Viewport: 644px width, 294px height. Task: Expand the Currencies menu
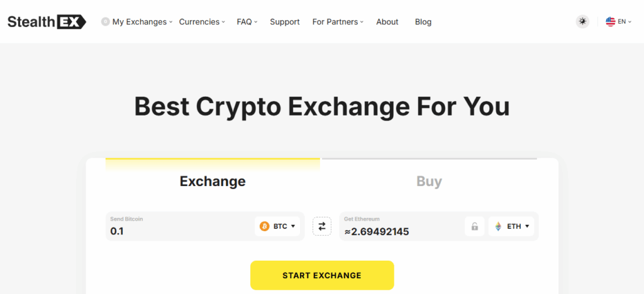click(203, 22)
